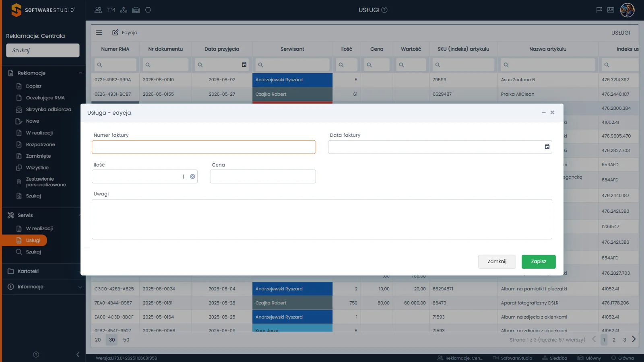
Task: Open Siedziba in the status bar
Action: tap(555, 358)
